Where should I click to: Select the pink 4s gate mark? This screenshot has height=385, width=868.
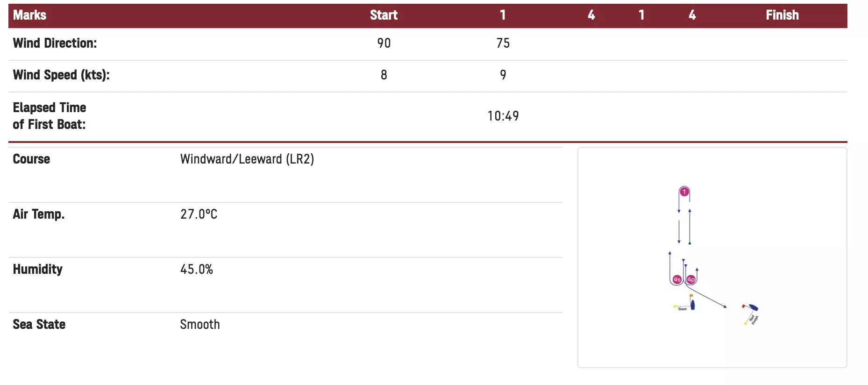[x=677, y=279]
